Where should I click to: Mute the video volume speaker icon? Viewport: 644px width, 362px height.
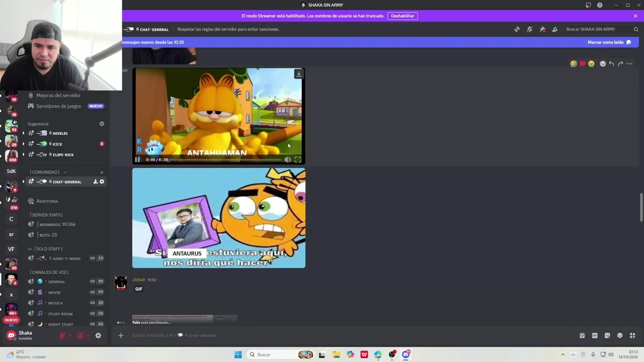(x=287, y=159)
